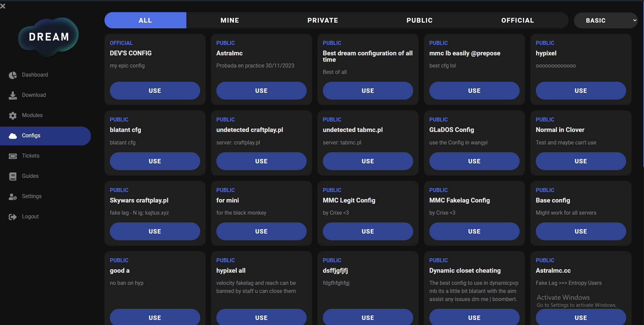
Task: Switch to the PRIVATE tab
Action: coord(322,20)
